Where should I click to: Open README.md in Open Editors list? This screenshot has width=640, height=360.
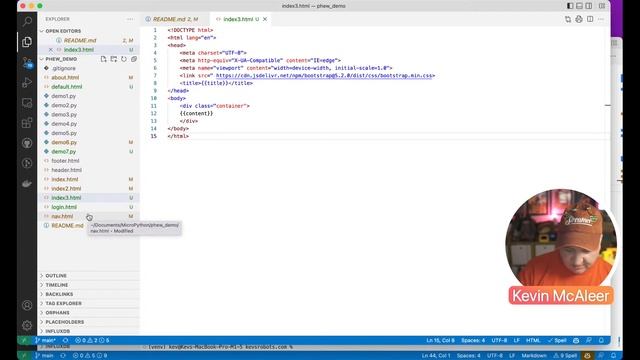(x=89, y=40)
